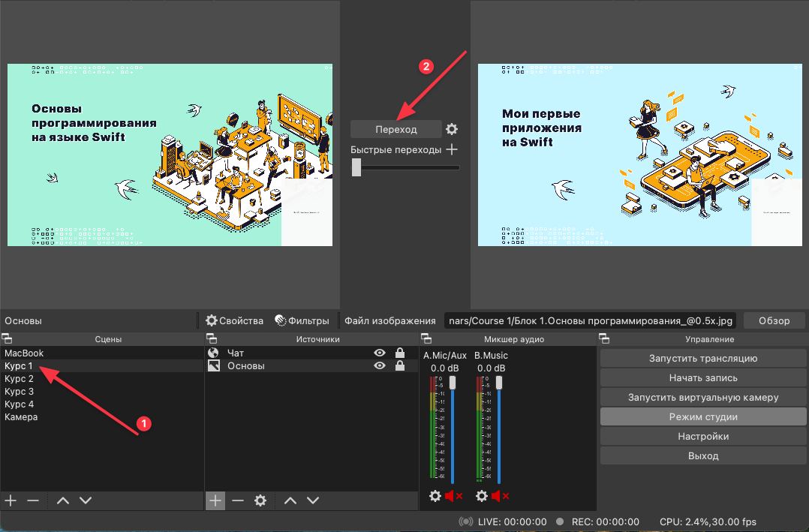809x532 pixels.
Task: Click the B.Music 0.0 dB level value
Action: pos(491,368)
